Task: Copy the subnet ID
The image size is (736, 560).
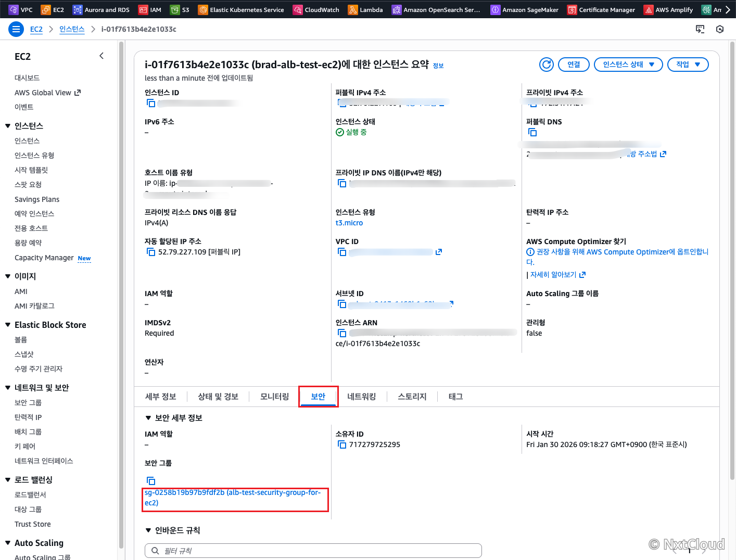Action: 342,304
